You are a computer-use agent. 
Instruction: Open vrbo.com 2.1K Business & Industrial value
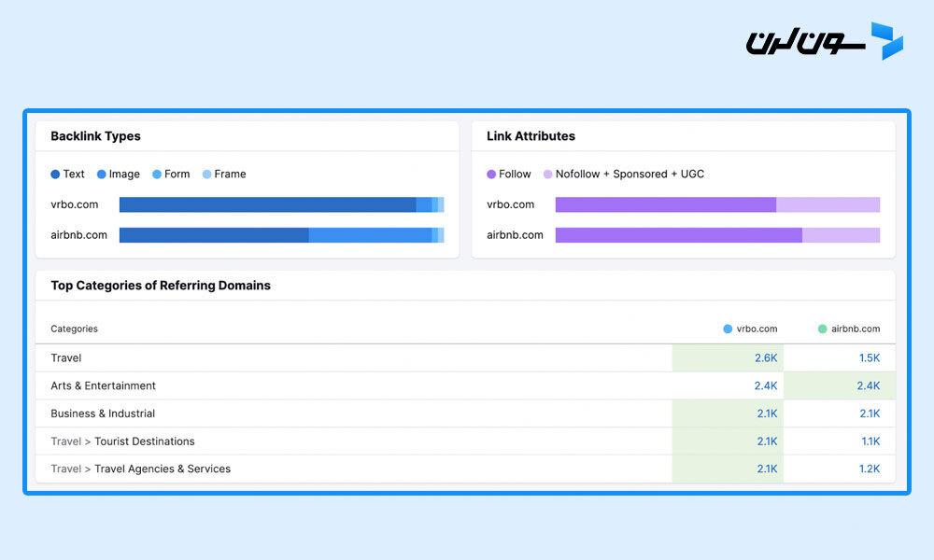pos(767,413)
